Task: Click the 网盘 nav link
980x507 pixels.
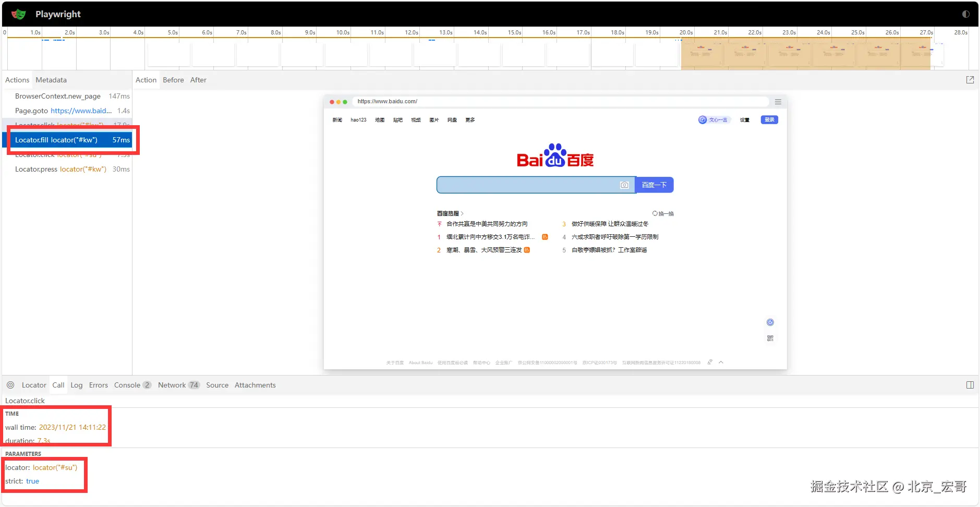Action: [x=452, y=120]
